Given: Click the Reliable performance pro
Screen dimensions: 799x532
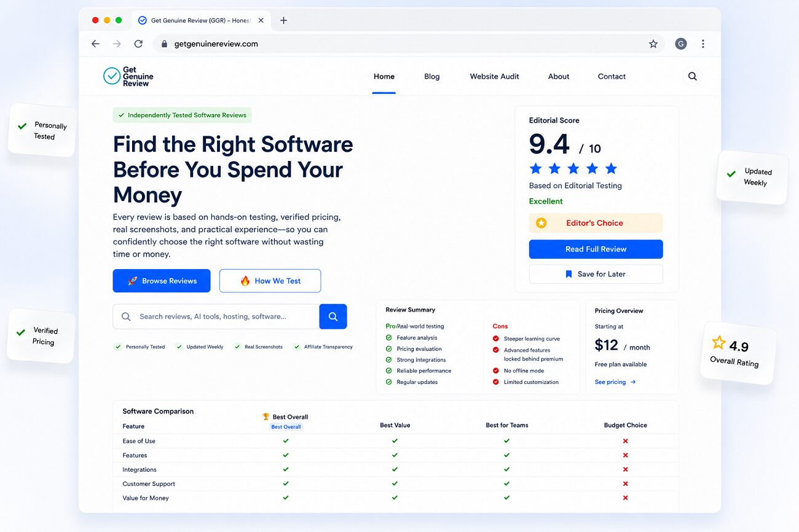Looking at the screenshot, I should tap(424, 371).
